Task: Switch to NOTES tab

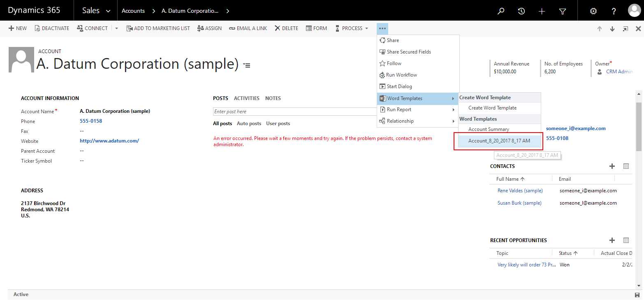Action: 273,98
